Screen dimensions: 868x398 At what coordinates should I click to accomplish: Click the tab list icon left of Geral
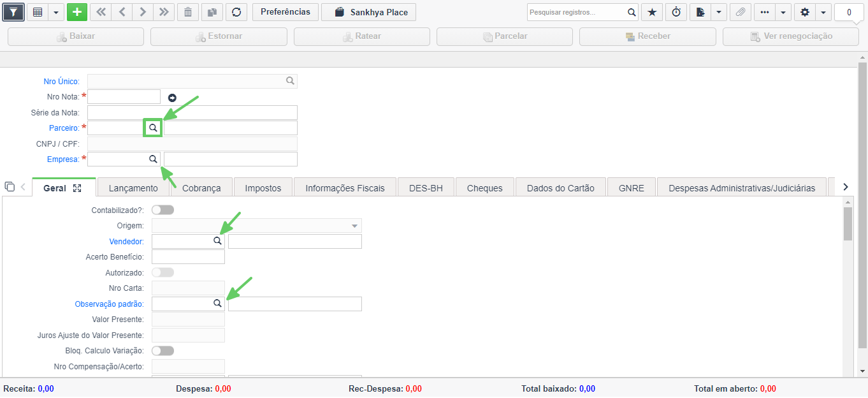point(10,187)
